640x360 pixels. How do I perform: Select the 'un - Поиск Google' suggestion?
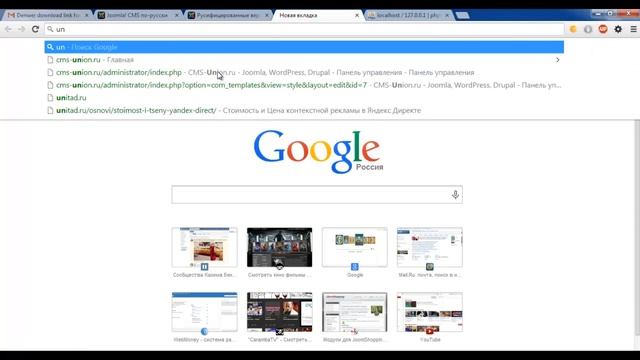304,47
